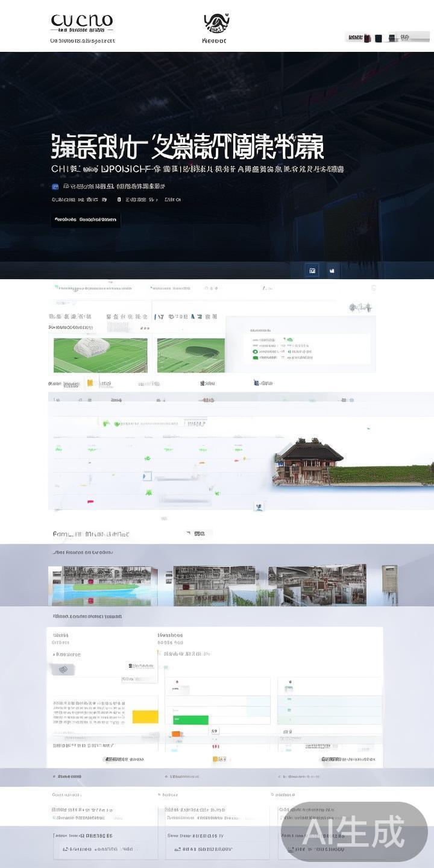Click the emblem logo in the header center
Viewport: 434px width, 868px height.
click(216, 24)
